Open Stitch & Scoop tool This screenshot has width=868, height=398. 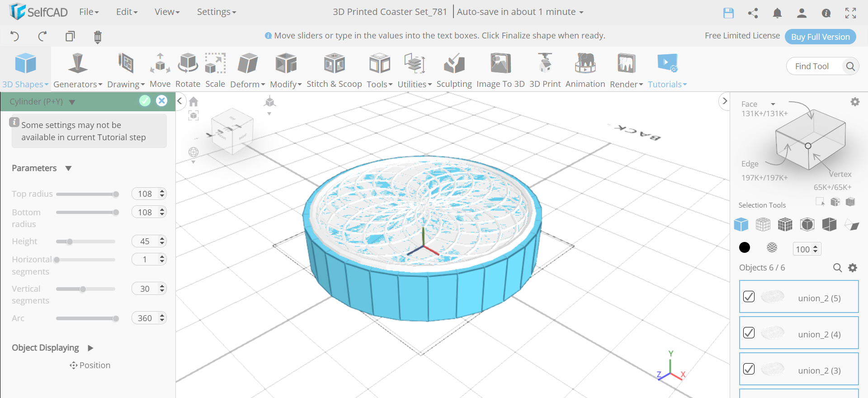tap(334, 71)
